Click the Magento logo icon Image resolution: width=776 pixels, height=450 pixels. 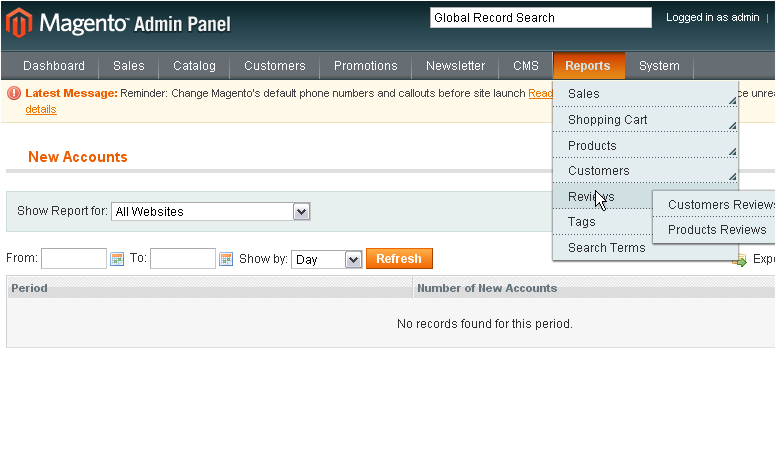(18, 22)
